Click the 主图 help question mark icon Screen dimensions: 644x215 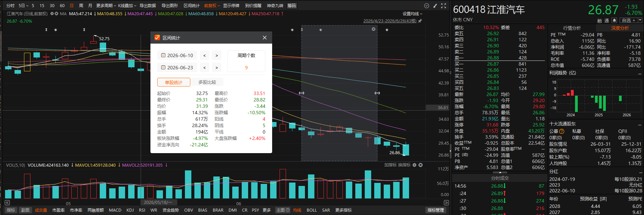point(288,210)
